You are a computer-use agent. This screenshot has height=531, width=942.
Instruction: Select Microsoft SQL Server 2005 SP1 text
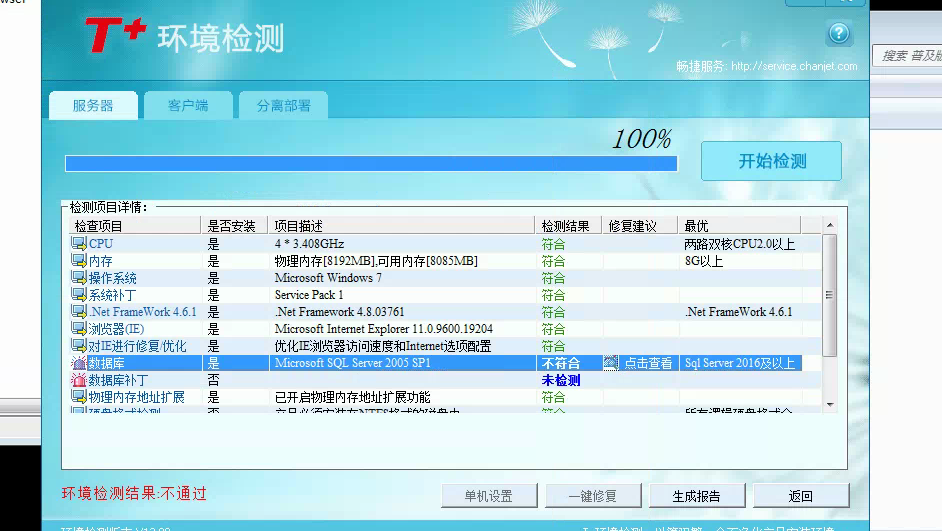click(x=353, y=363)
